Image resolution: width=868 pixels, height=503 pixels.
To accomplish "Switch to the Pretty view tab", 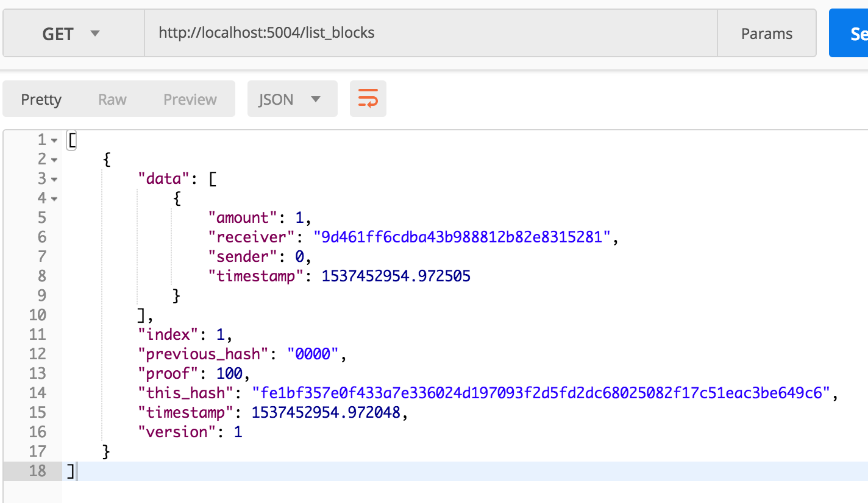I will coord(41,99).
